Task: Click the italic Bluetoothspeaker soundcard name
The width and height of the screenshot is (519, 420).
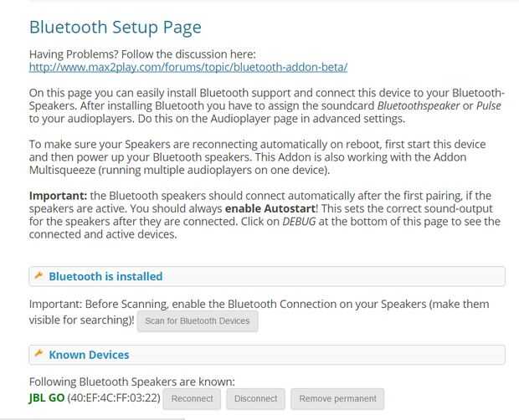Action: (x=420, y=105)
